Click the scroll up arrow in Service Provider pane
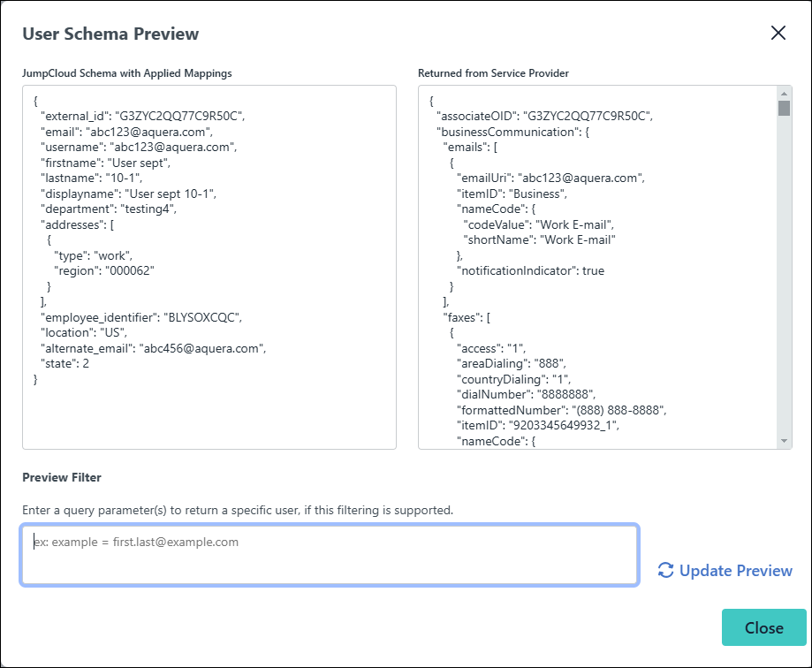Image resolution: width=812 pixels, height=668 pixels. [x=784, y=93]
